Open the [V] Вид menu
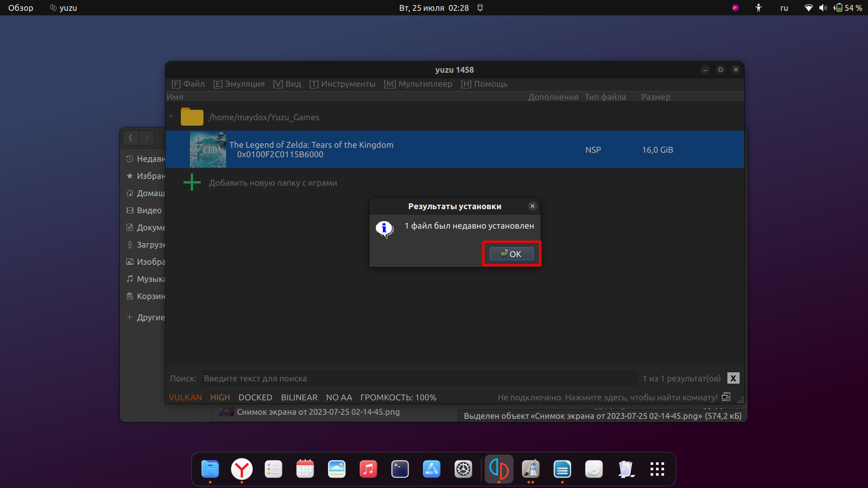 coord(287,84)
